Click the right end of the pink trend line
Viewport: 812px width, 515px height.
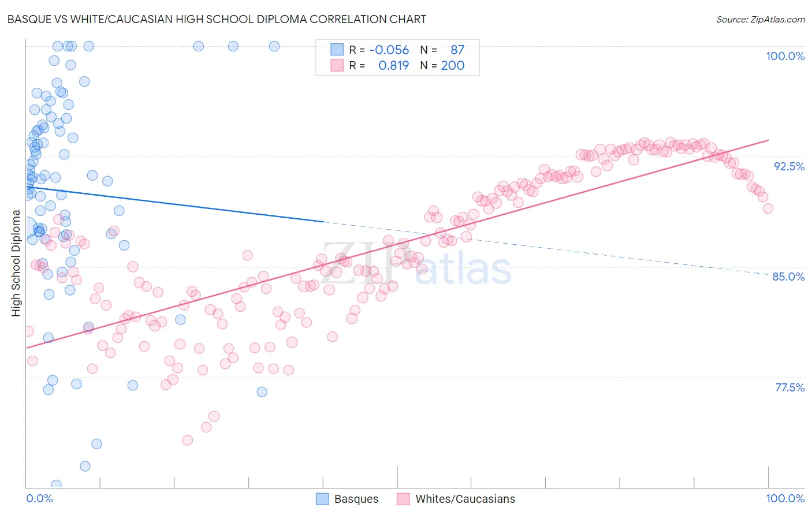click(769, 140)
